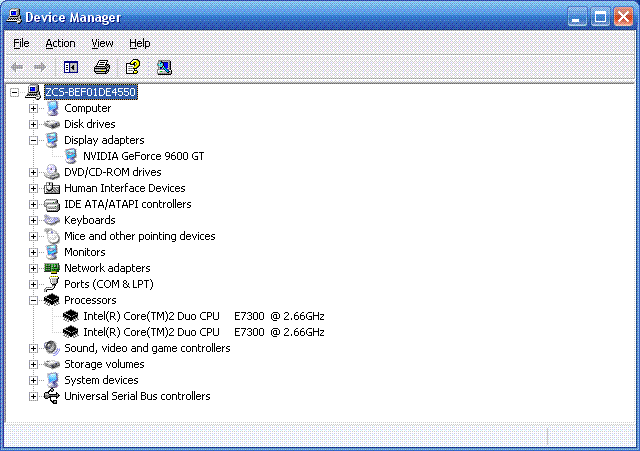This screenshot has height=451, width=640.
Task: Click the first Intel Core 2 Duo chip icon
Action: click(71, 316)
